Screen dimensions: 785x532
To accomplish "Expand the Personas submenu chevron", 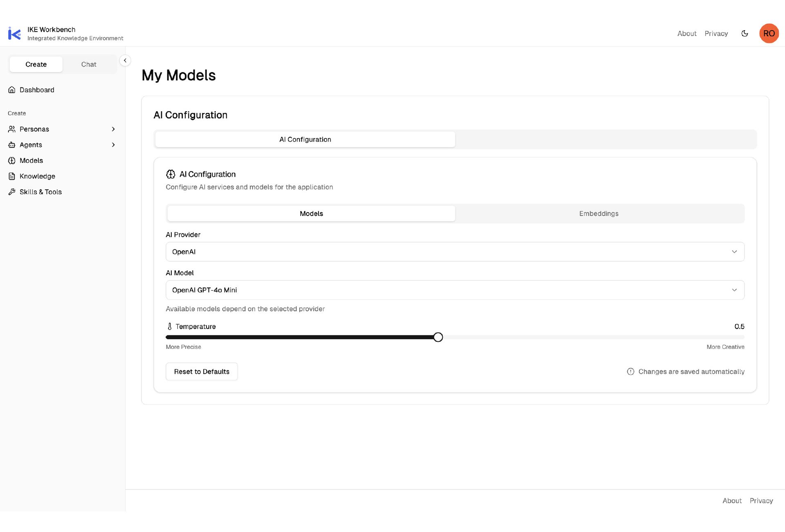I will (x=113, y=129).
